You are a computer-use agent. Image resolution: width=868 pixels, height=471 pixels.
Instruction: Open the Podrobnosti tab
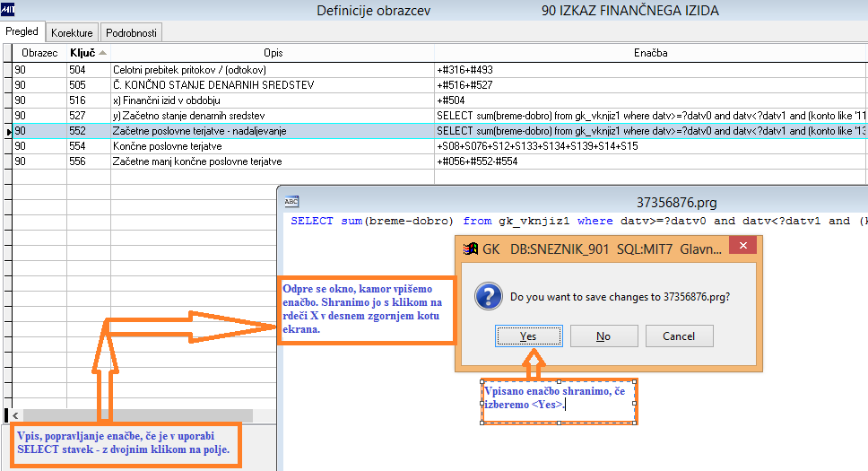tap(131, 32)
